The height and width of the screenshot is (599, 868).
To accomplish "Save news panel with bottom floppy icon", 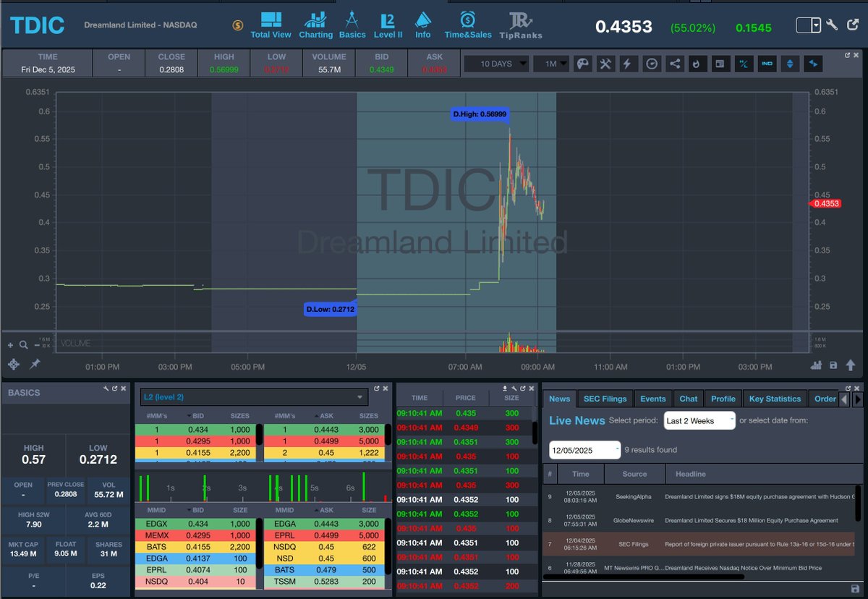I will [x=856, y=589].
